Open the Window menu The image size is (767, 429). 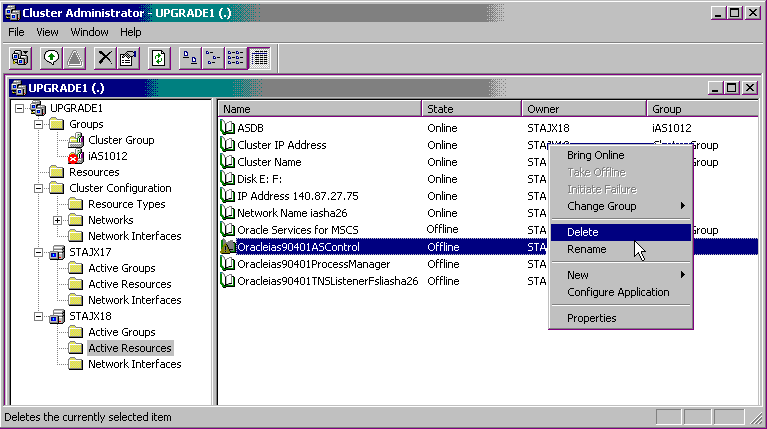89,32
